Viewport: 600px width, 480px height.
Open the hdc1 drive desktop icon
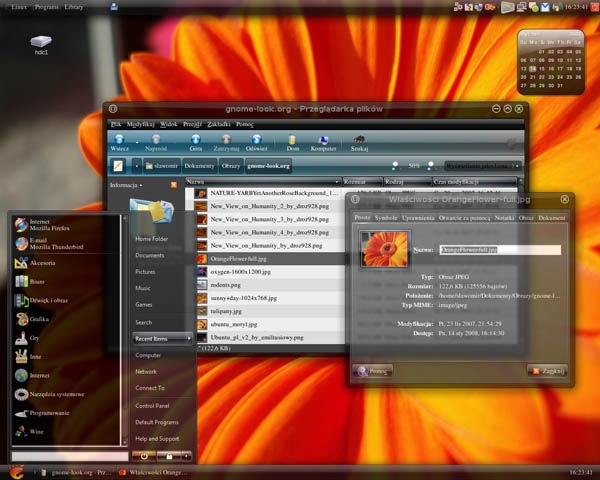tap(41, 41)
